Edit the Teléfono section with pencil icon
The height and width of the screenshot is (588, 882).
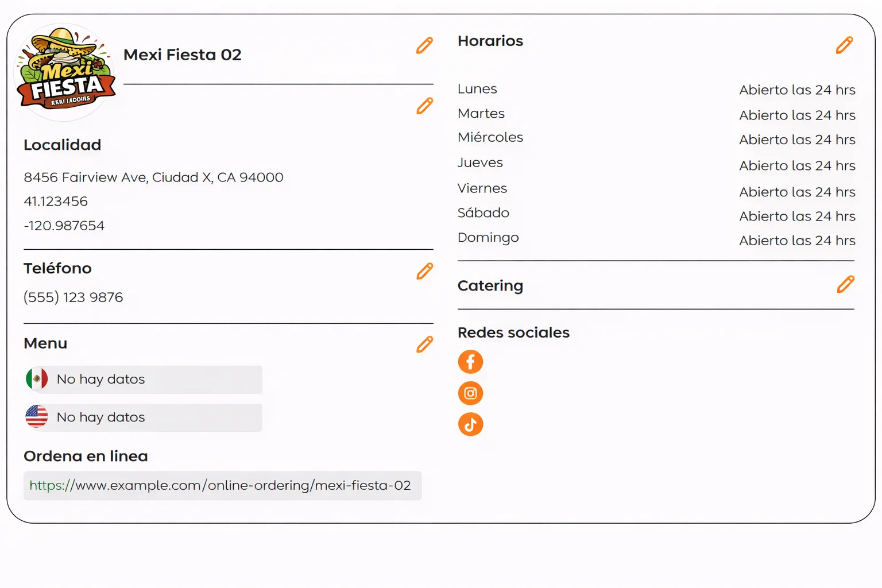click(x=424, y=271)
